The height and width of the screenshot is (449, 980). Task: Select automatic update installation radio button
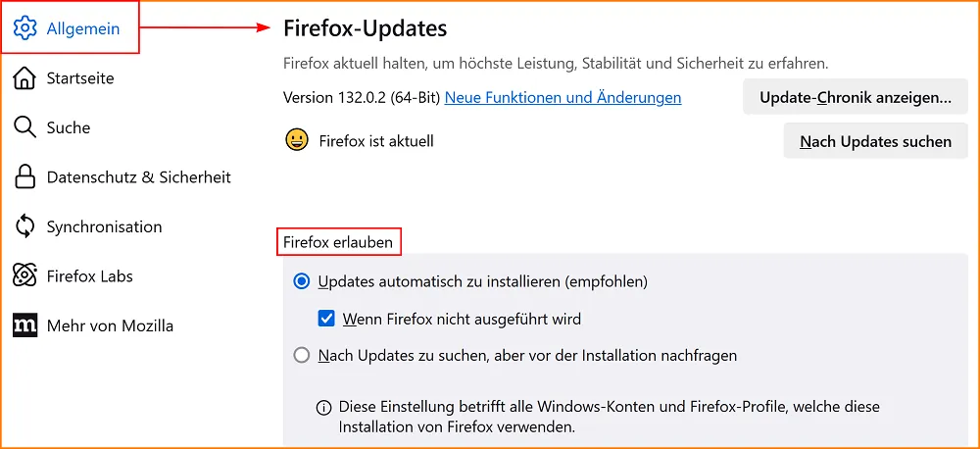click(x=302, y=281)
